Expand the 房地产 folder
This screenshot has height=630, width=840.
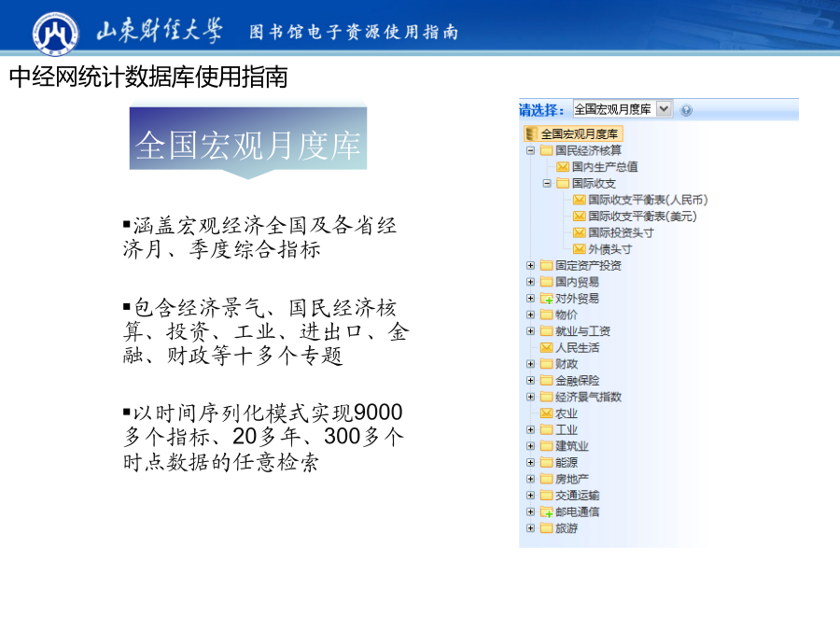530,479
